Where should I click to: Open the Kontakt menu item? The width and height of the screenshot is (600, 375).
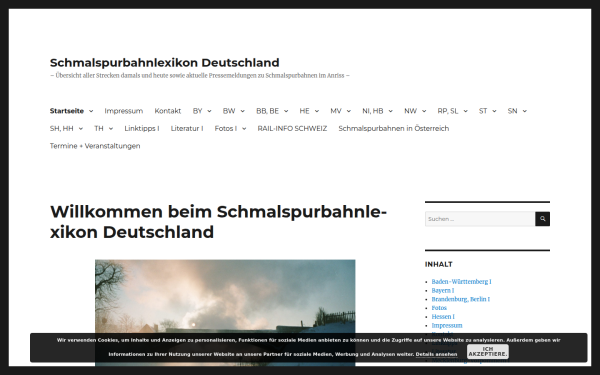pyautogui.click(x=168, y=111)
